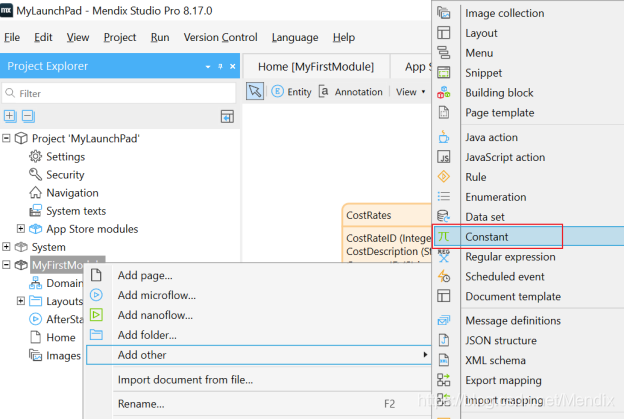Click the Building block icon
This screenshot has height=419, width=624.
coord(444,93)
